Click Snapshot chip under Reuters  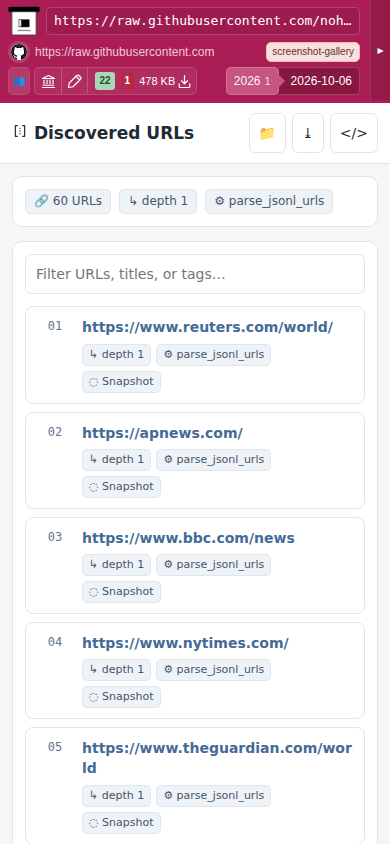coord(122,382)
